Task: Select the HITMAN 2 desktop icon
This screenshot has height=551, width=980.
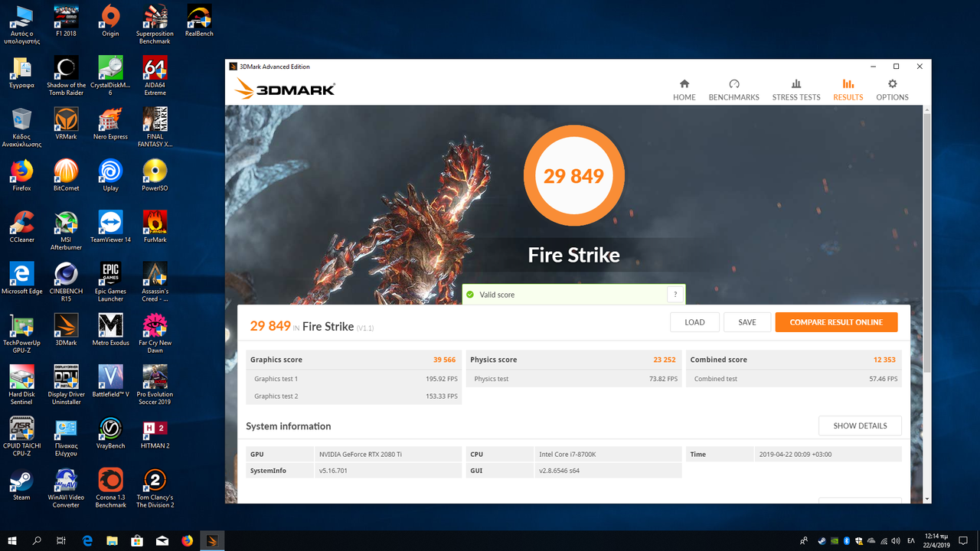Action: tap(155, 432)
